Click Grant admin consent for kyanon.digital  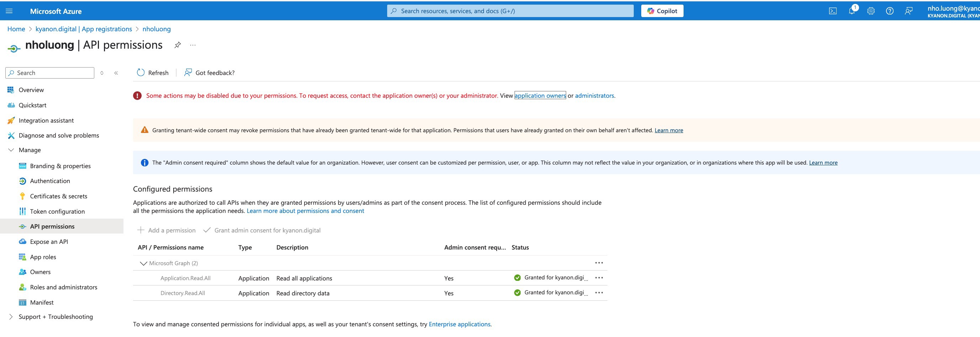tap(262, 230)
